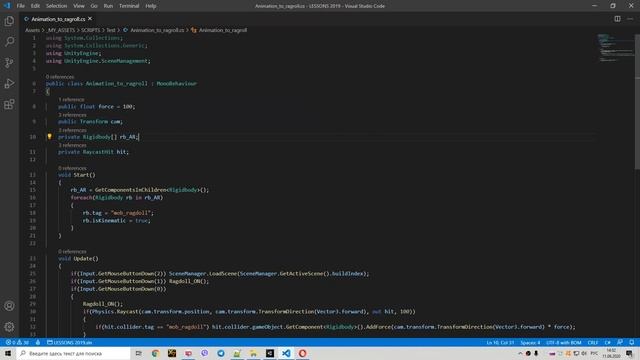Screen dimensions: 640x360
Task: Show hidden system tray icons chevron
Action: [x=520, y=353]
